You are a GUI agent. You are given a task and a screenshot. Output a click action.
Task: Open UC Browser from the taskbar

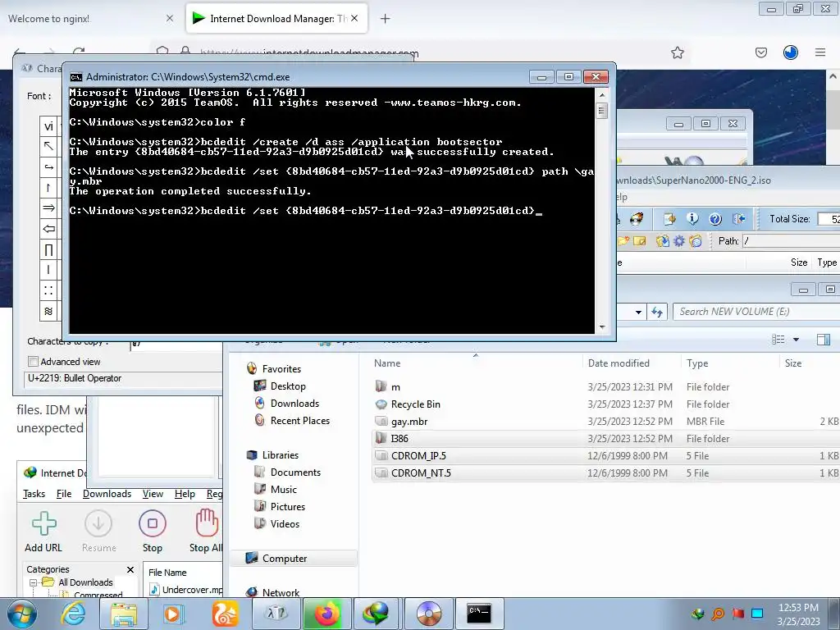click(225, 614)
